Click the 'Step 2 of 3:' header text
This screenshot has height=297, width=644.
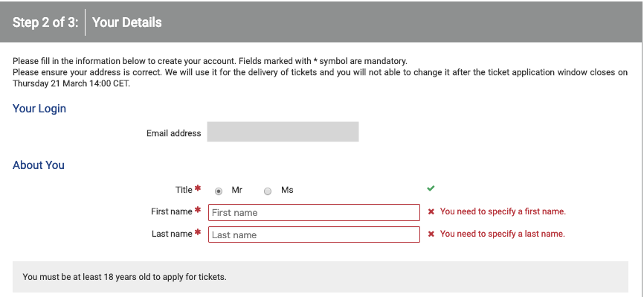45,22
